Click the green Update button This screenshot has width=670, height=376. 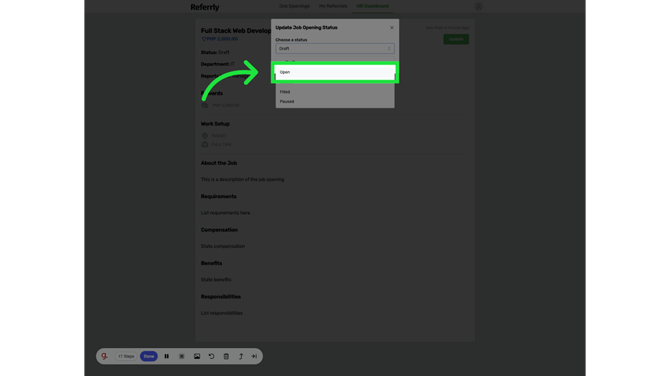456,39
